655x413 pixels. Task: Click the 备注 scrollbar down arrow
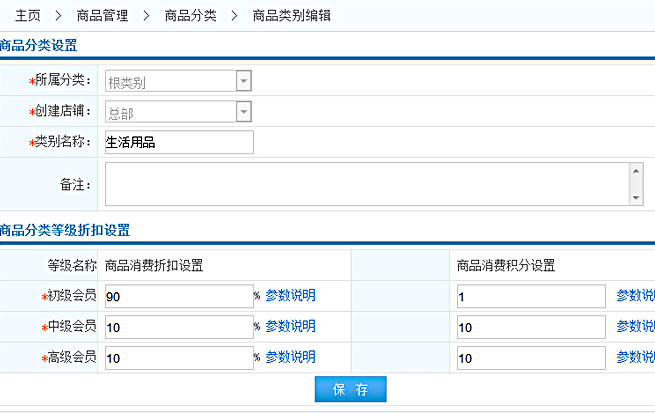pos(636,198)
